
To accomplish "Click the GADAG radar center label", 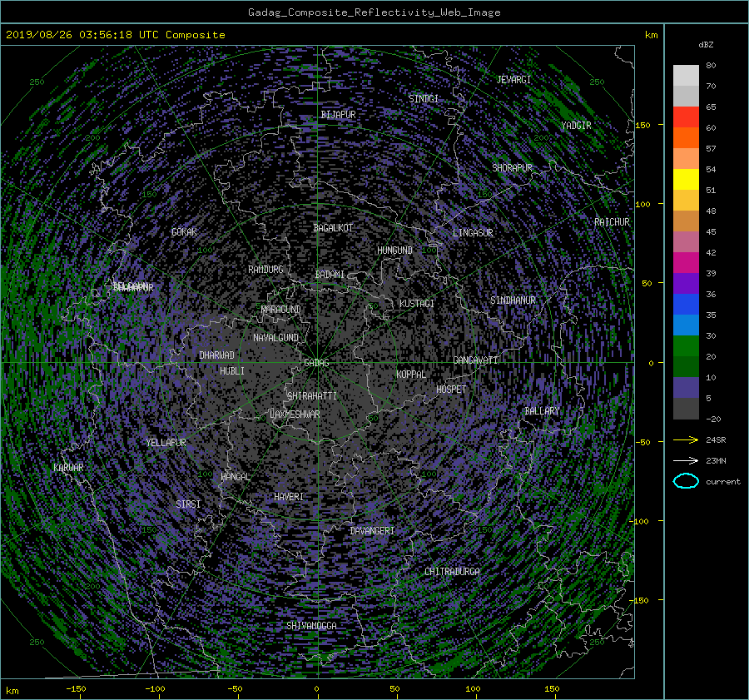I will point(316,363).
